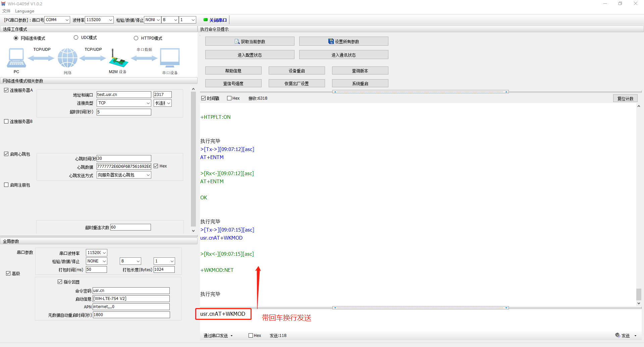Click the 复位计数 reset count button

[625, 99]
